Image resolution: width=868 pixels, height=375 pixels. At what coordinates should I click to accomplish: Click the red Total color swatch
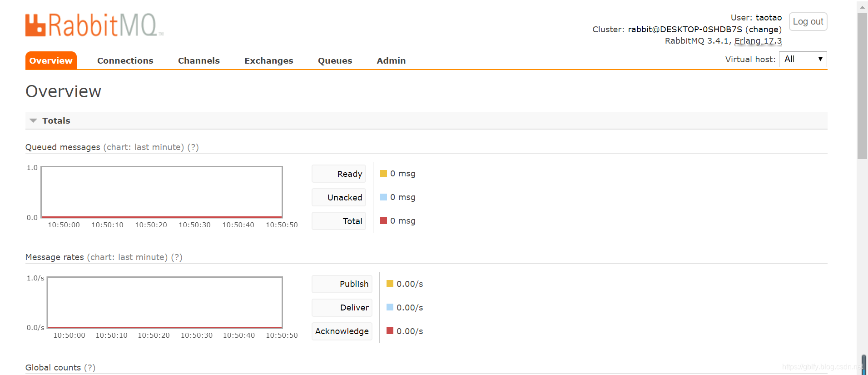pos(383,220)
